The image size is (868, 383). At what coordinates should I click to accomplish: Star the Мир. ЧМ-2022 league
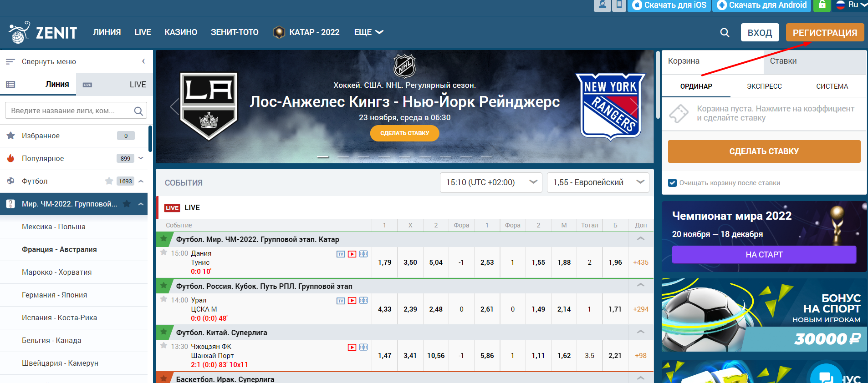click(x=127, y=204)
